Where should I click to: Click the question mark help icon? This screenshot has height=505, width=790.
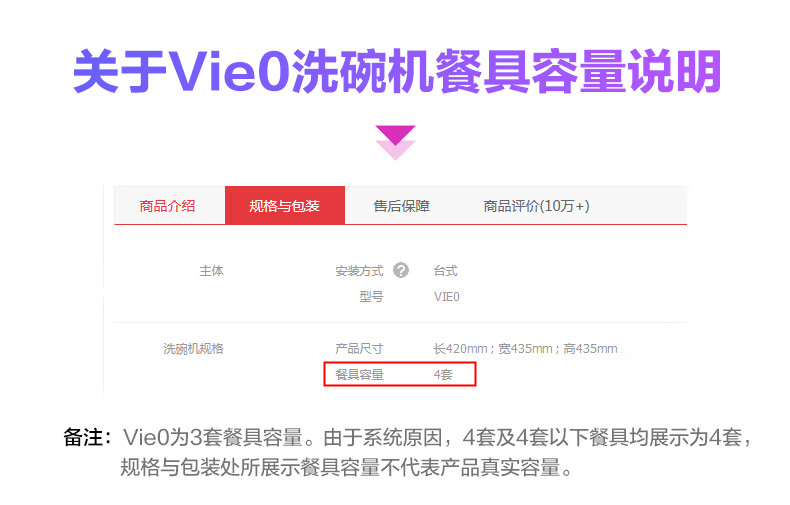click(x=401, y=271)
